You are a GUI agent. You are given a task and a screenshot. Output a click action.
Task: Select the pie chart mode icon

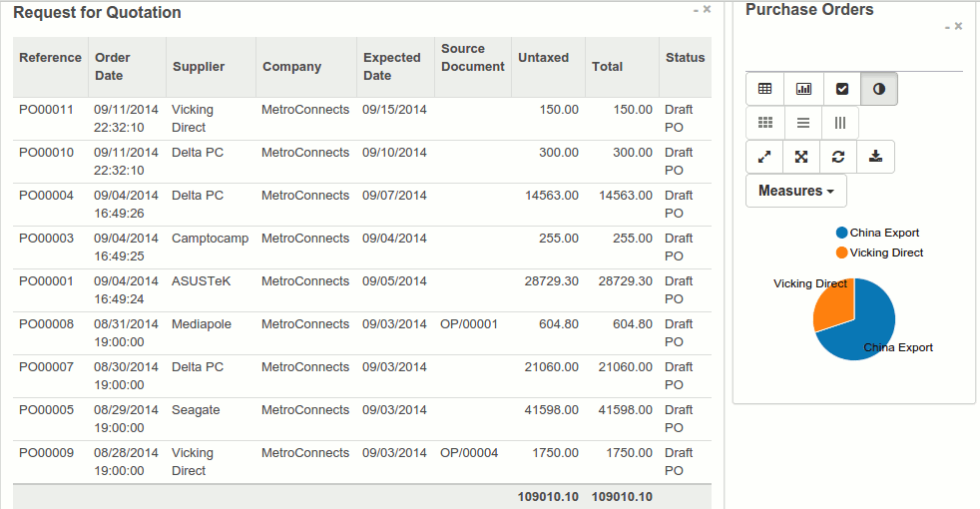point(879,89)
